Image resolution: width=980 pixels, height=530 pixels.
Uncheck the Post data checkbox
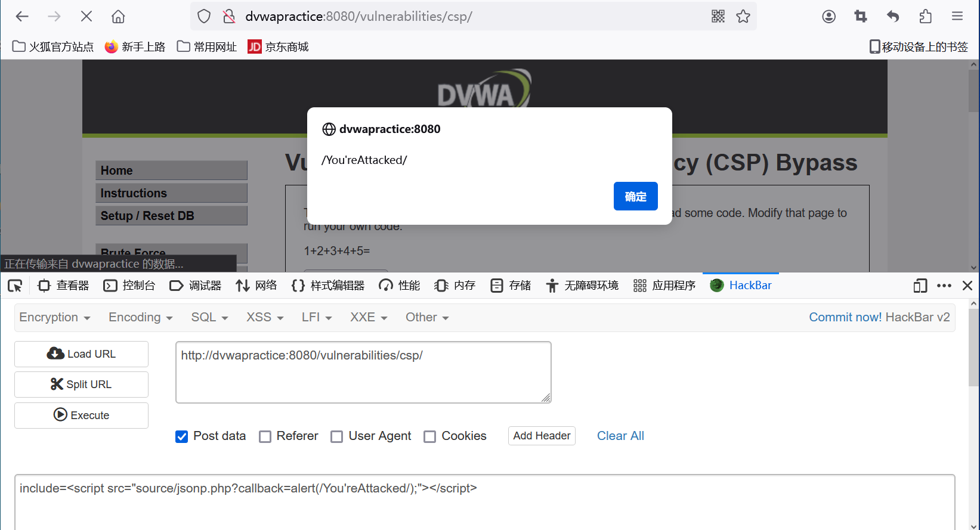[182, 437]
